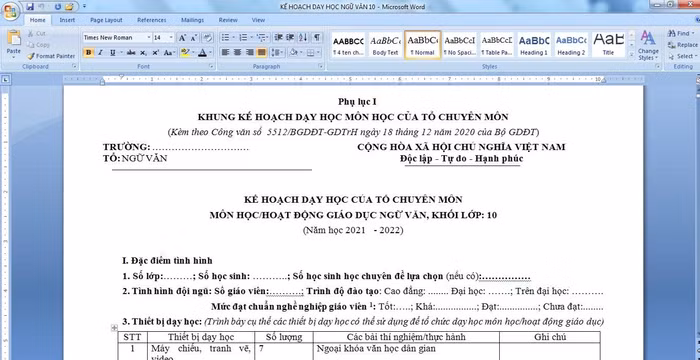
Task: Apply yellow text highlight color
Action: (184, 53)
